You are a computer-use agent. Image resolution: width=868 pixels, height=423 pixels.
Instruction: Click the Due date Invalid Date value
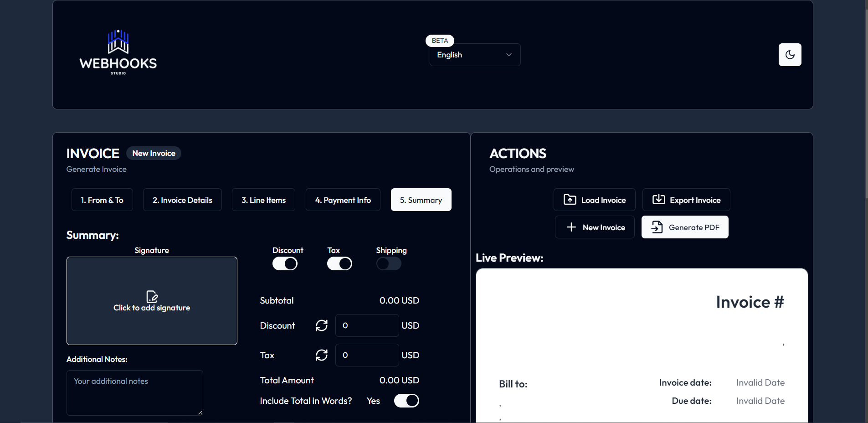tap(760, 401)
